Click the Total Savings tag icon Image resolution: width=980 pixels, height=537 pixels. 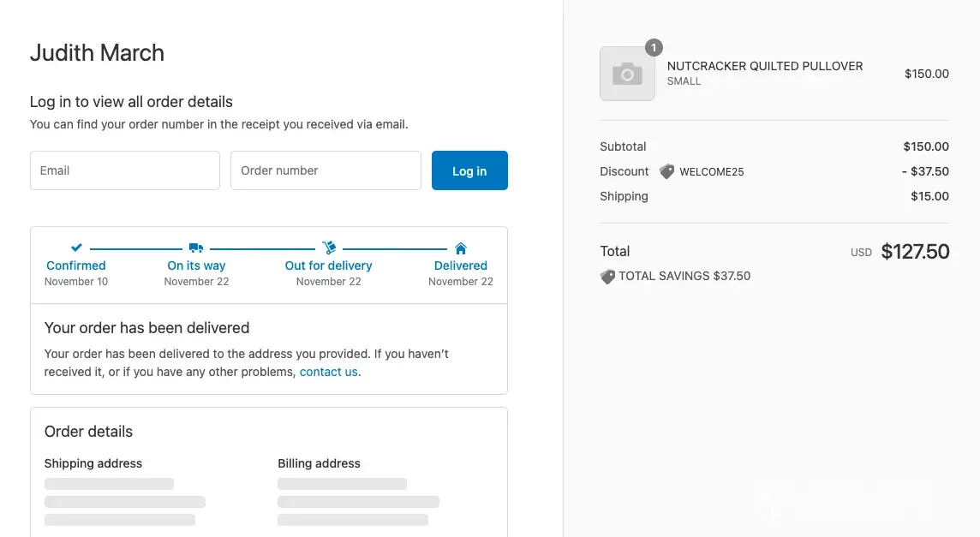pyautogui.click(x=607, y=277)
